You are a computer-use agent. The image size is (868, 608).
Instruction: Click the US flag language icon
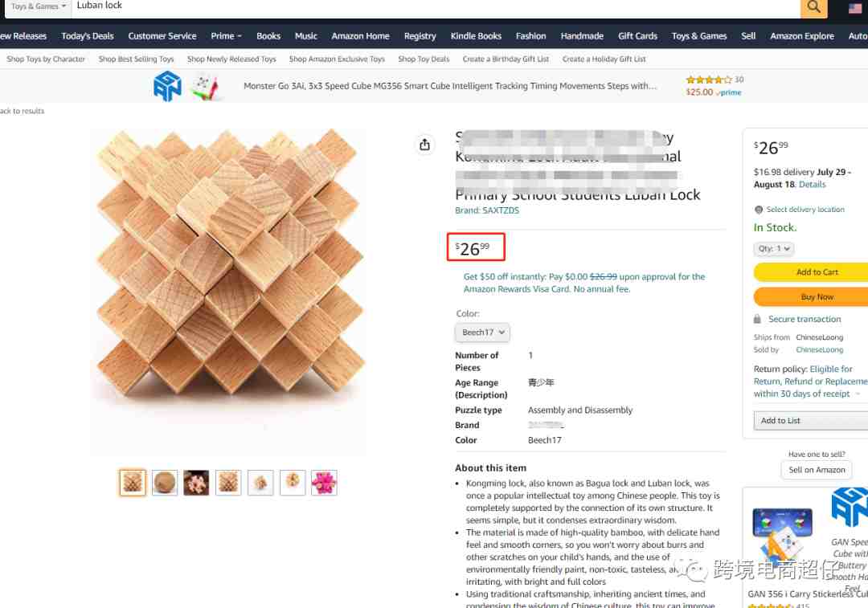click(x=854, y=8)
